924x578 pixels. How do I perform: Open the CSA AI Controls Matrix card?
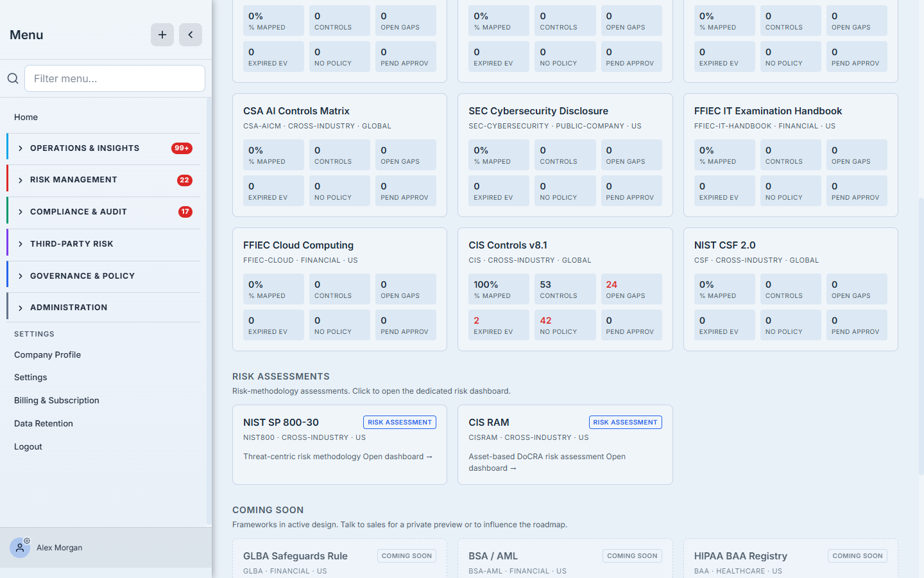[x=339, y=155]
